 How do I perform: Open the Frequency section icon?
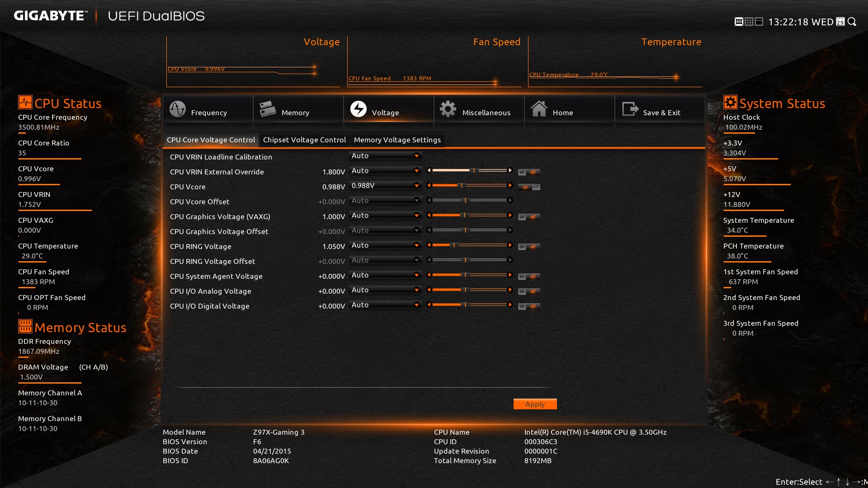[x=178, y=109]
